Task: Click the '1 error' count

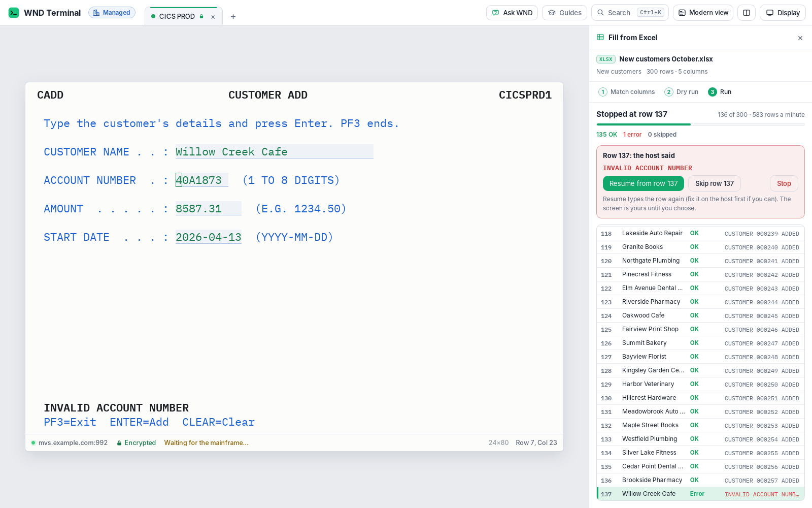Action: tap(632, 135)
